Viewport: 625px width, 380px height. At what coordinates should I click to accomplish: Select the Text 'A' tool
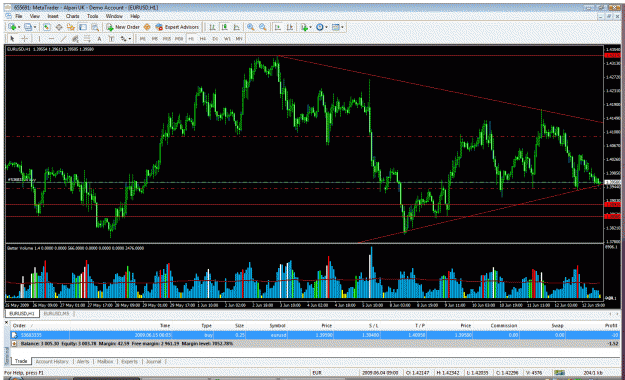pos(99,39)
